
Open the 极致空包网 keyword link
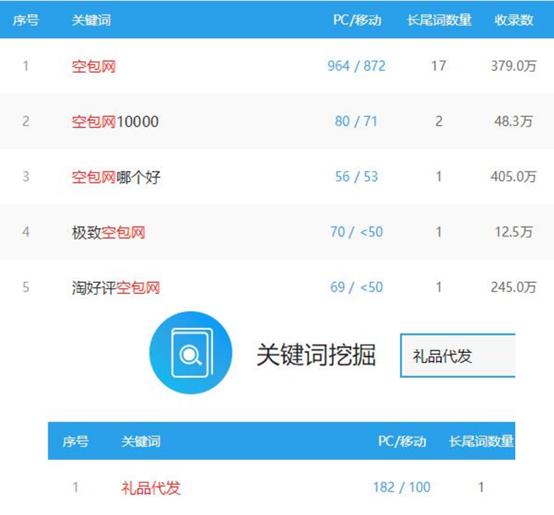click(x=108, y=232)
